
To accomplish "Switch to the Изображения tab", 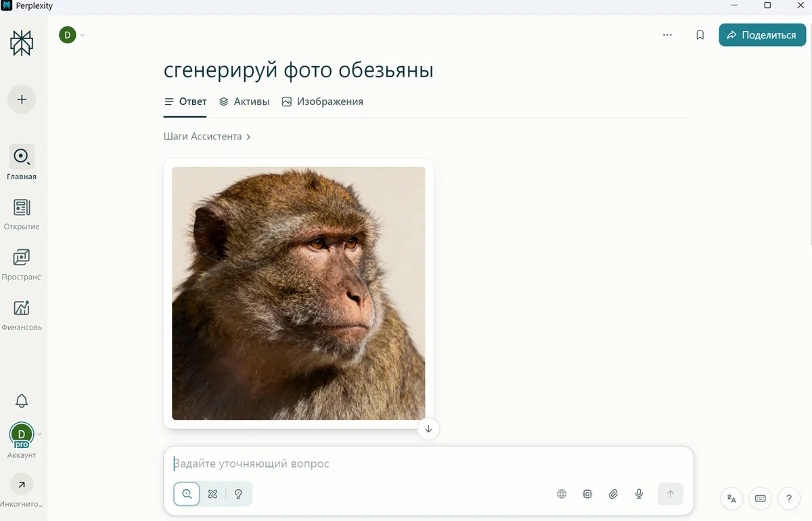I will coord(323,101).
